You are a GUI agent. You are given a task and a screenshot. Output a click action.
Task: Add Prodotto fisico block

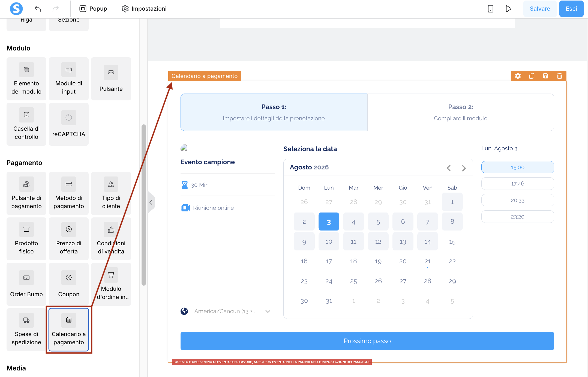[x=26, y=239]
